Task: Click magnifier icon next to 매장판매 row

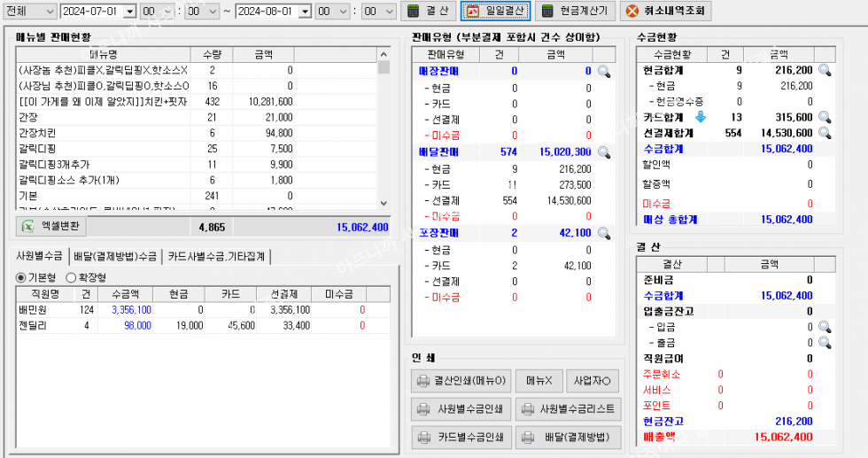Action: coord(604,71)
